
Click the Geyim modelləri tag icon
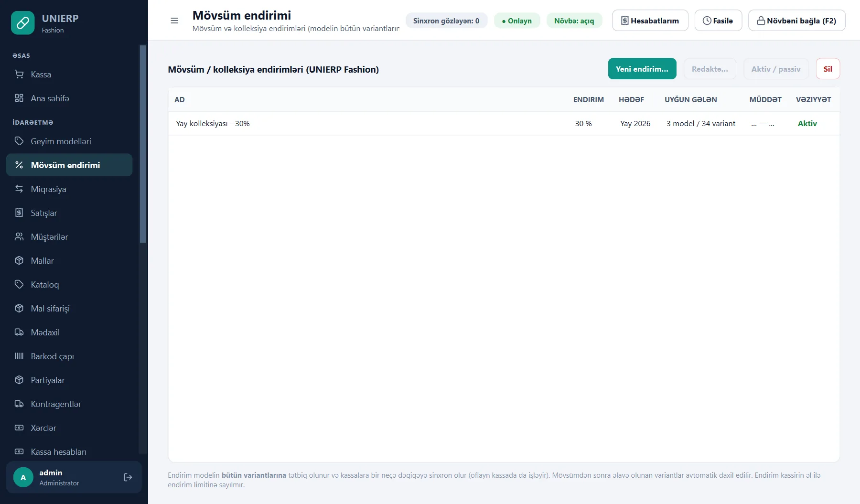tap(19, 141)
